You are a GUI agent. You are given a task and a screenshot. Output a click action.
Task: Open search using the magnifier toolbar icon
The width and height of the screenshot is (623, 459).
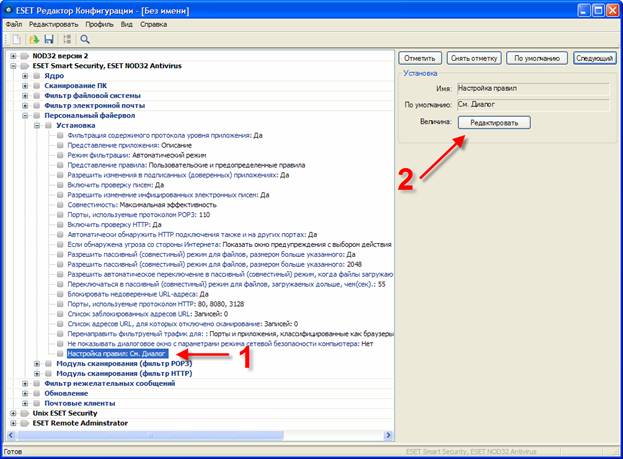click(85, 39)
